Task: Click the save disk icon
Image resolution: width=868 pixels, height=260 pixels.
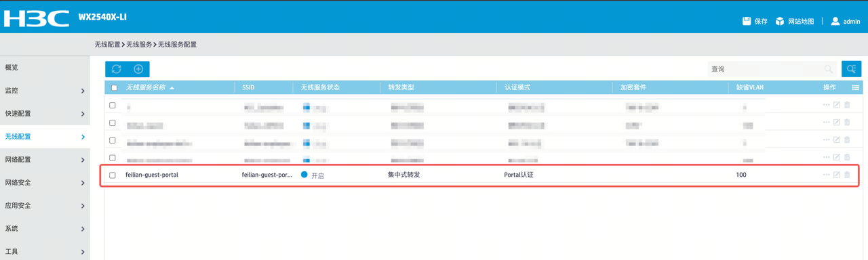Action: tap(747, 21)
